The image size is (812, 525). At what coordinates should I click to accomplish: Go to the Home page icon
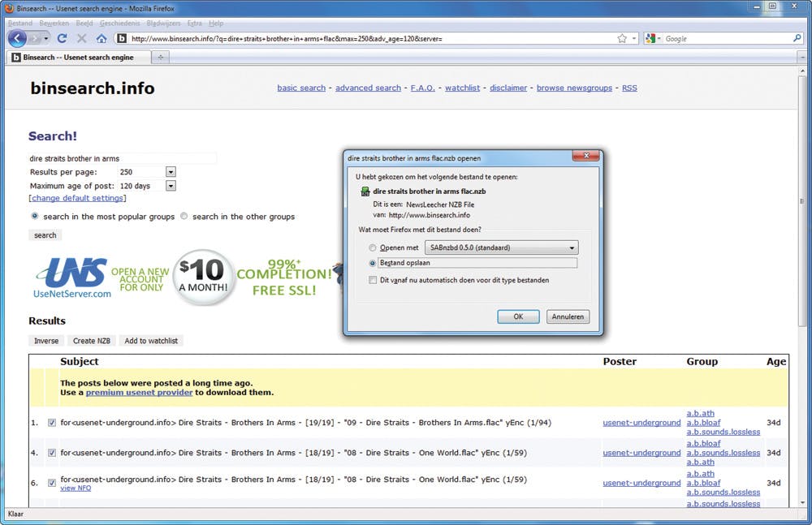[x=101, y=38]
